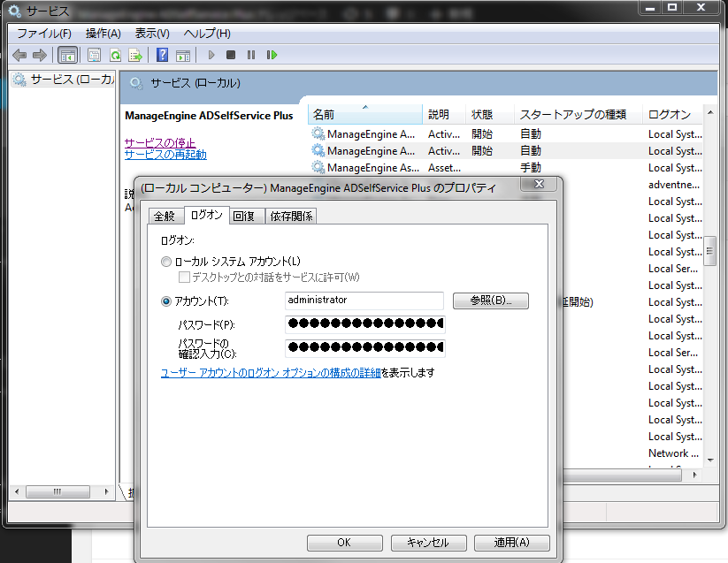Click the Export list toolbar icon
Viewport: 728px width, 563px height.
tap(135, 55)
